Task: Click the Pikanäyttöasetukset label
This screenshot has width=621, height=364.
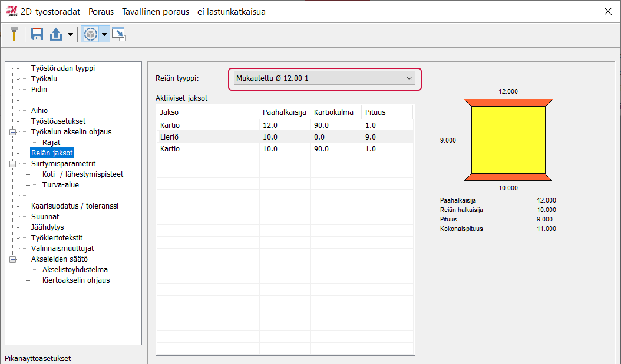Action: 38,358
